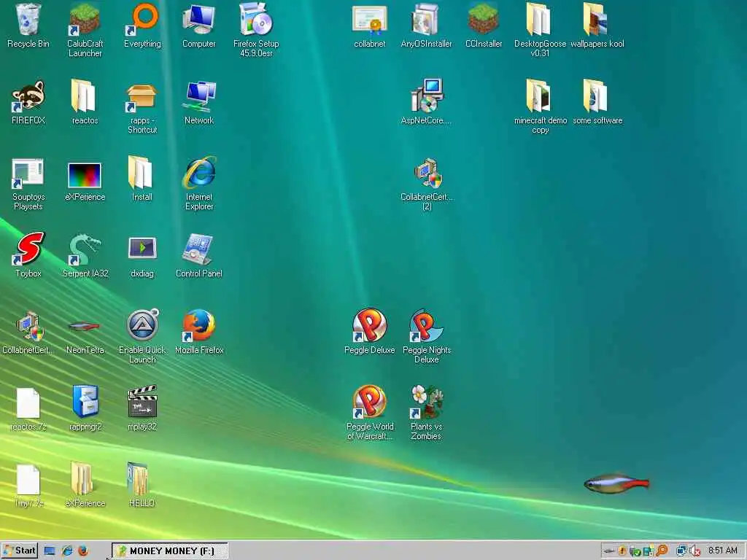This screenshot has width=747, height=560.
Task: Click the 8:51 AM clock
Action: pyautogui.click(x=723, y=551)
